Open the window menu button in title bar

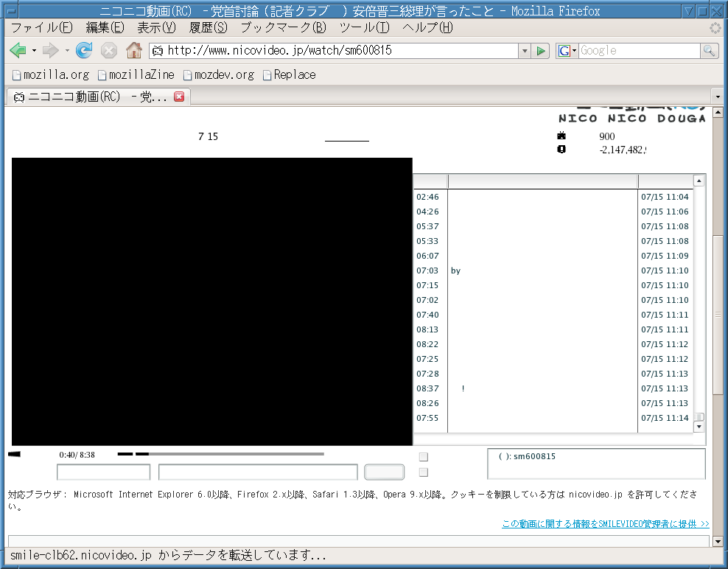tap(12, 10)
